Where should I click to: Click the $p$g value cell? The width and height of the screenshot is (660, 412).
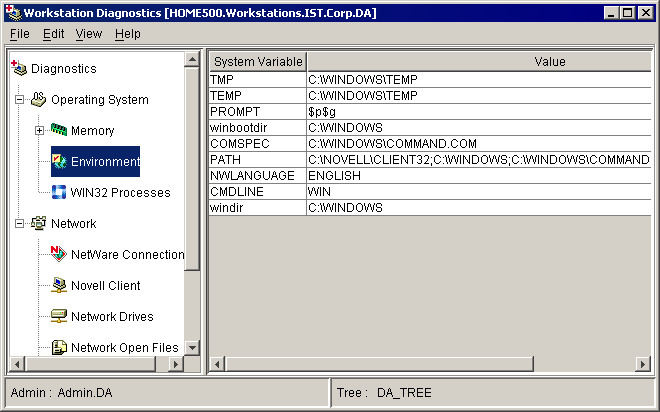click(x=479, y=112)
